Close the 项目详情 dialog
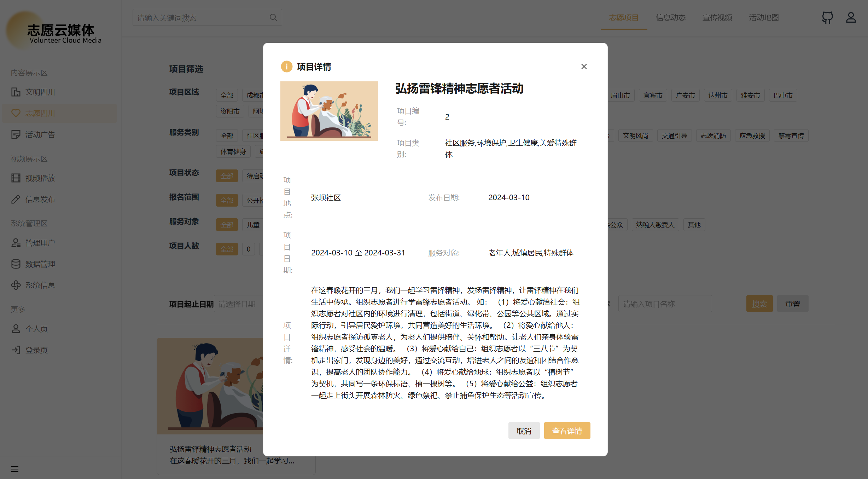Screen dimensions: 868x479 (x=584, y=67)
